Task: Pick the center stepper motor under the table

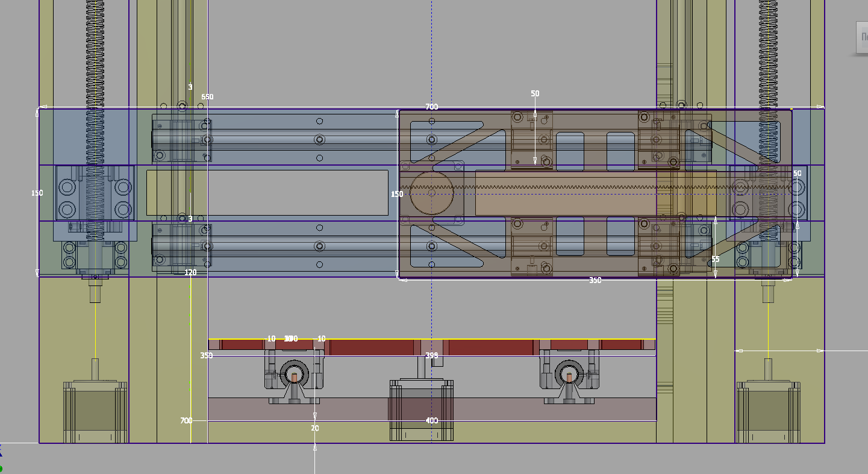Action: pyautogui.click(x=422, y=410)
